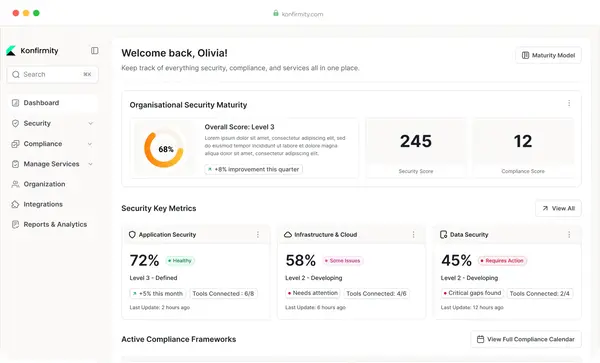Click the +8% improvement this quarter badge
This screenshot has height=363, width=600.
253,169
